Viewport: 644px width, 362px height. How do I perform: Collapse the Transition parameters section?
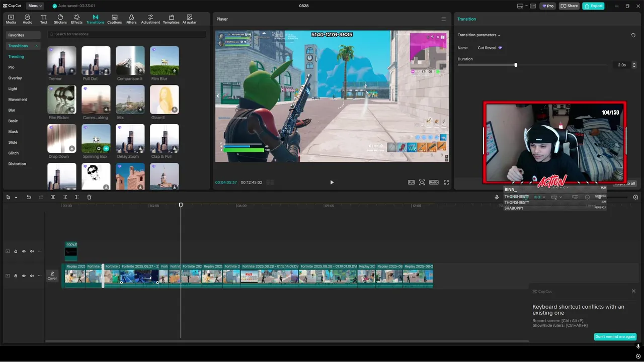click(499, 35)
